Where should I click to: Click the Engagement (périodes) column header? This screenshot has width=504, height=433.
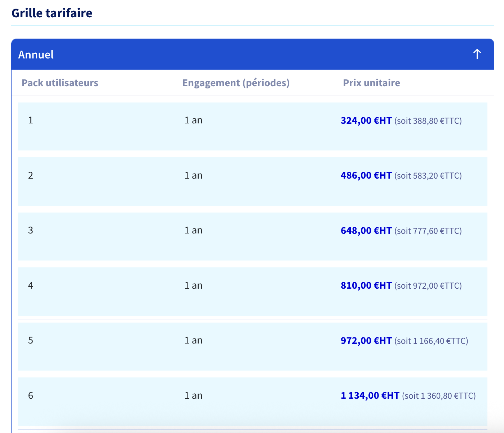[236, 83]
